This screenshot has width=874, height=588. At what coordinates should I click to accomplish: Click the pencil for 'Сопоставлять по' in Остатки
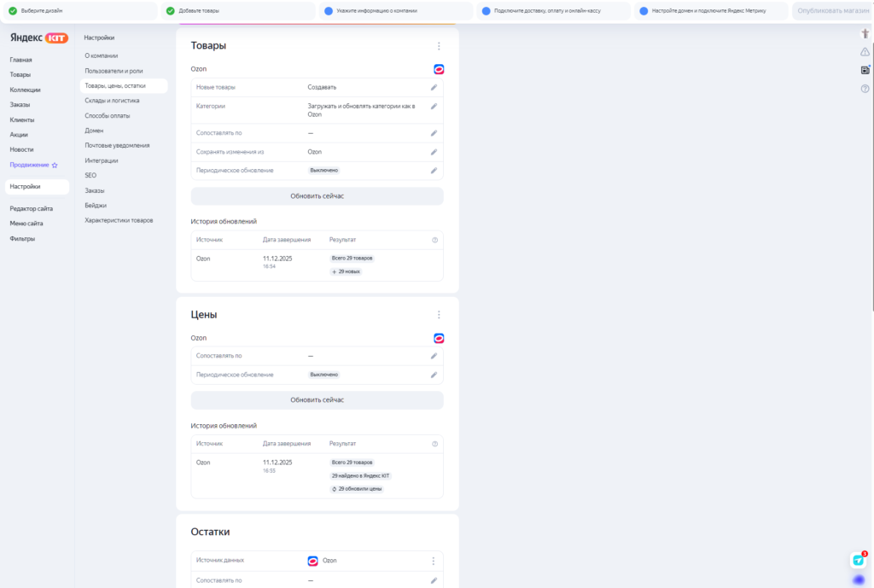[x=434, y=581]
